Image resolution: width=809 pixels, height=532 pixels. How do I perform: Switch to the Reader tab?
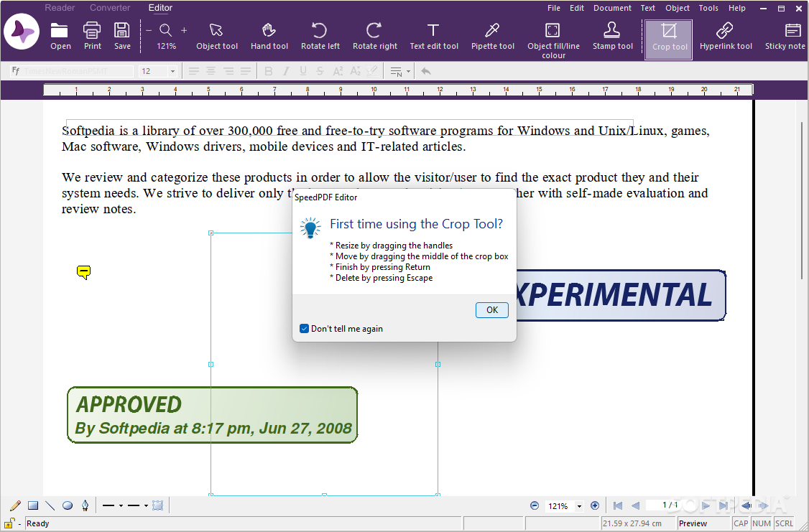60,8
